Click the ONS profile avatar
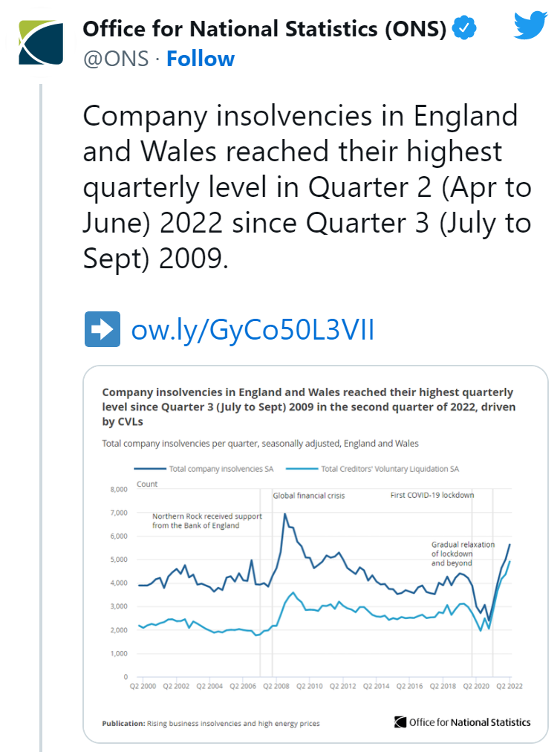This screenshot has width=560, height=752. pos(42,43)
